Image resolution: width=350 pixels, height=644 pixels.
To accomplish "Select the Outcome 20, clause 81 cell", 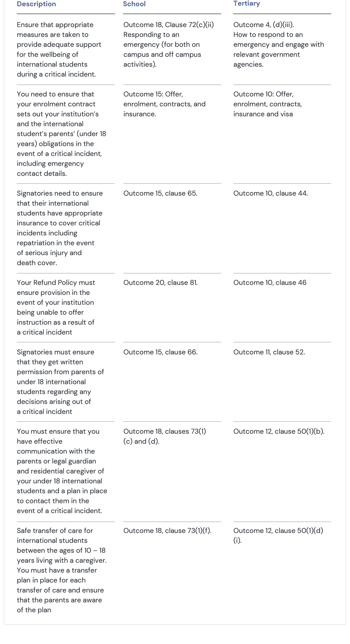I will [x=160, y=282].
